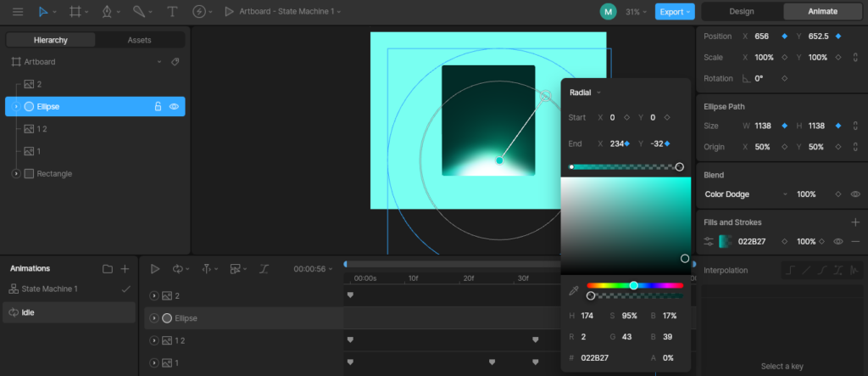Click the first keyframe on row 2
This screenshot has width=868, height=376.
(x=350, y=295)
